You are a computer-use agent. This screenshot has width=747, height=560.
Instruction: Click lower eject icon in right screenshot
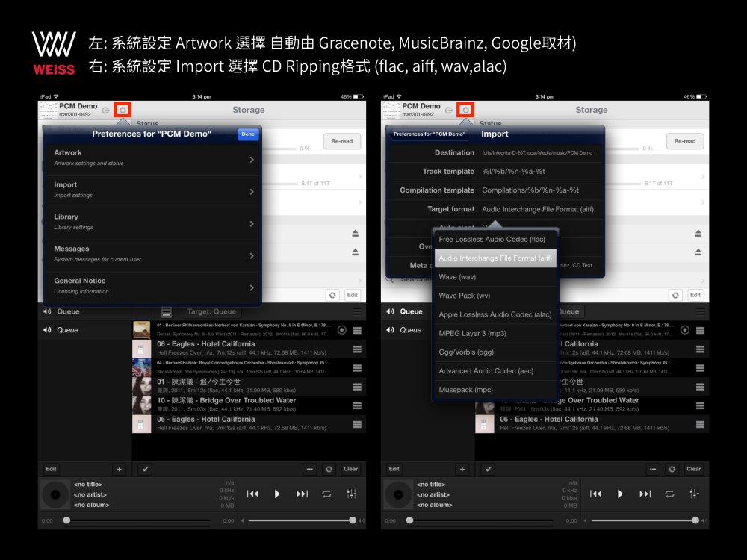pos(698,252)
